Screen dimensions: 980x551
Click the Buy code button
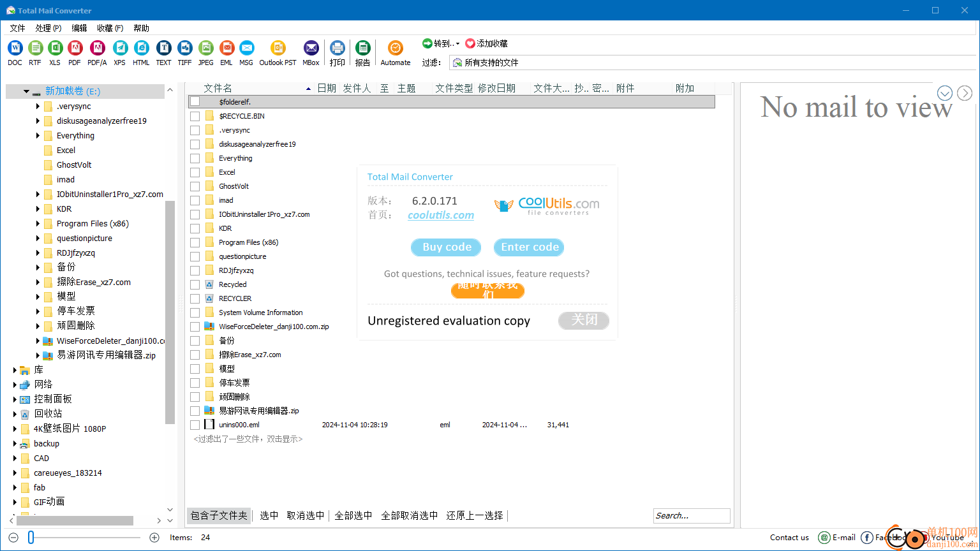pos(447,247)
